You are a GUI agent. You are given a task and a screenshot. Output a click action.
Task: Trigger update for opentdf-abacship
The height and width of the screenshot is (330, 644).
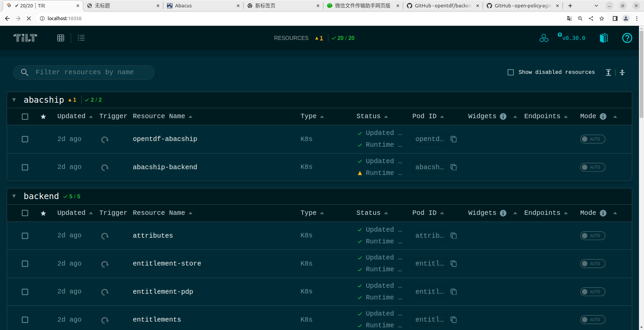coord(105,139)
